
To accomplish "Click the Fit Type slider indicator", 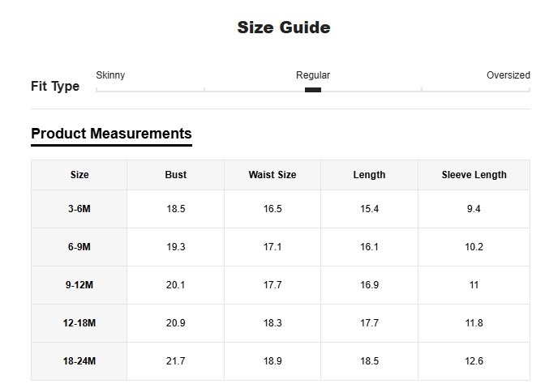I will click(x=313, y=90).
